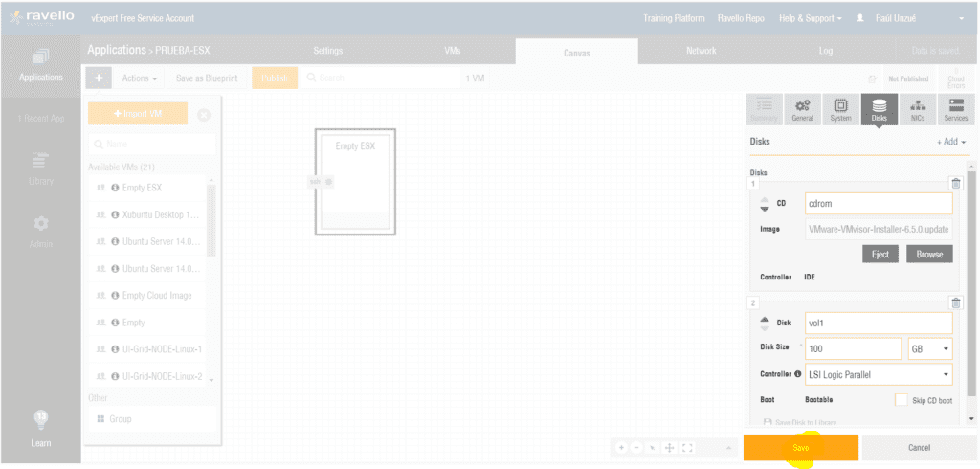Open the General settings gears icon

(x=803, y=109)
